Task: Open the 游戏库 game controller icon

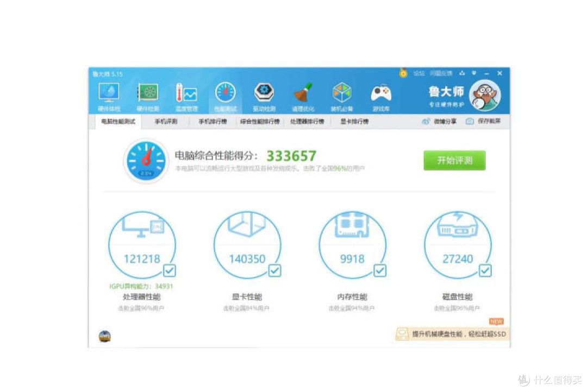Action: tap(380, 93)
